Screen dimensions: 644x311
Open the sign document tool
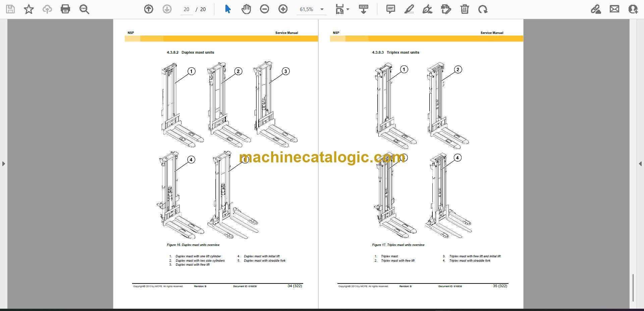click(x=427, y=9)
